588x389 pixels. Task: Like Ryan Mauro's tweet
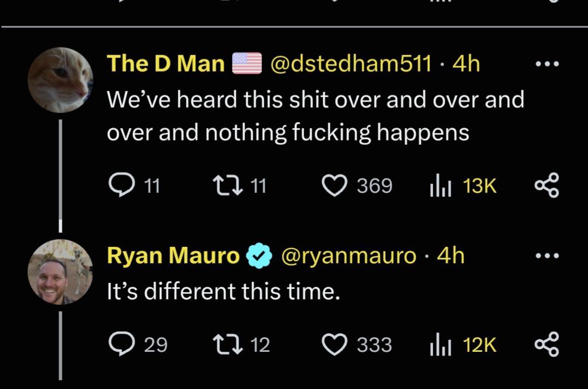click(334, 345)
